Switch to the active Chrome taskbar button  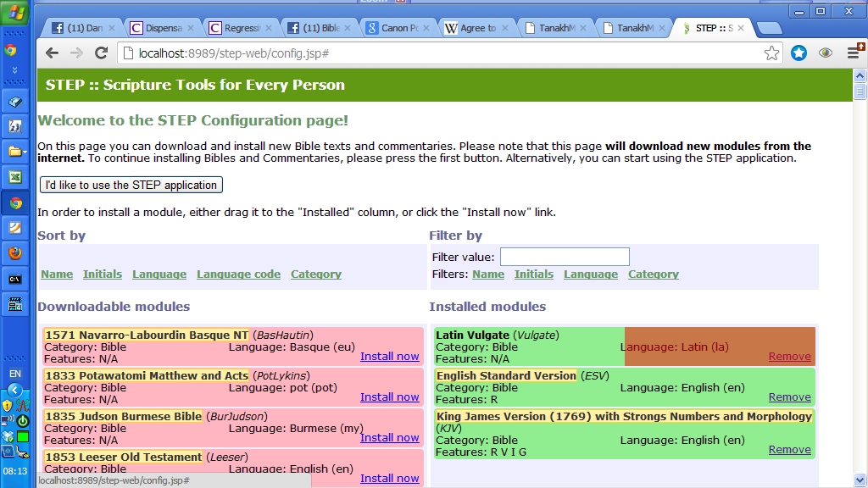(x=15, y=203)
